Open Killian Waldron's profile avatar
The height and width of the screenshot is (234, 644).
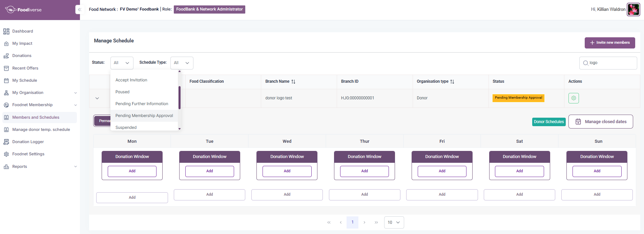[x=633, y=9]
